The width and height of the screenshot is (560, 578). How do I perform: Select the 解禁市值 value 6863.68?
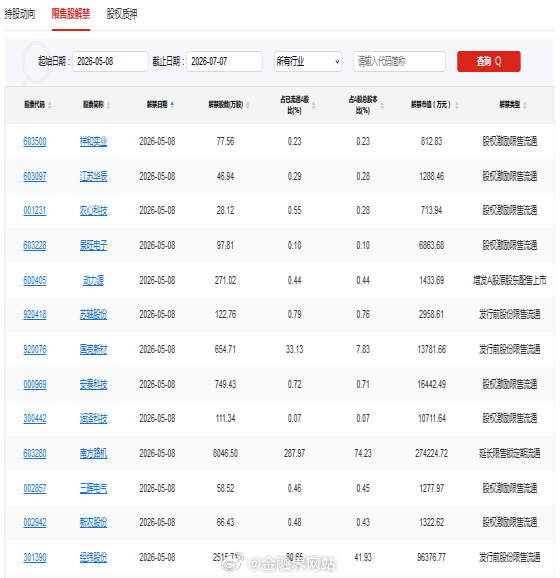pyautogui.click(x=431, y=246)
